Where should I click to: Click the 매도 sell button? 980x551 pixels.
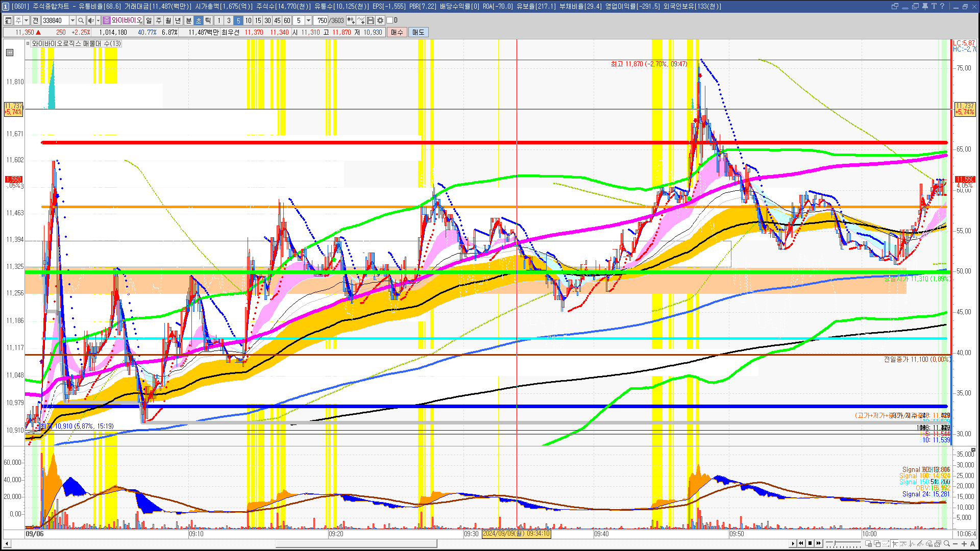pos(419,32)
